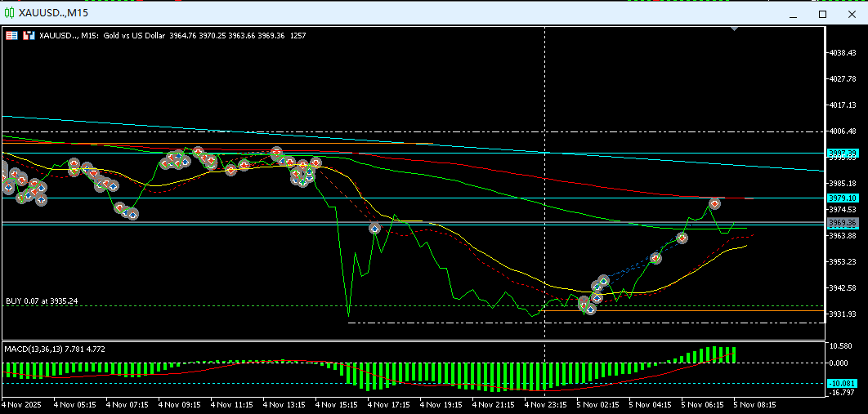868x414 pixels.
Task: Click the cyan 3997.39 price tag
Action: coord(842,153)
